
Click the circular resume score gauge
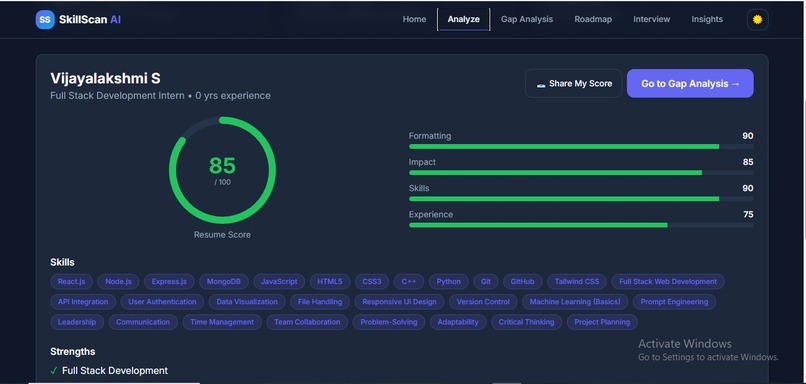point(222,170)
